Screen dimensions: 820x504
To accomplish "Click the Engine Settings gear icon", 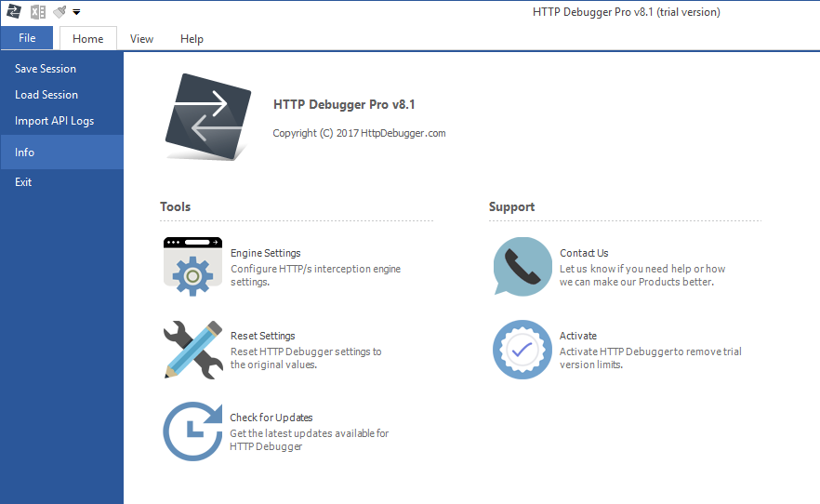I will pyautogui.click(x=192, y=267).
